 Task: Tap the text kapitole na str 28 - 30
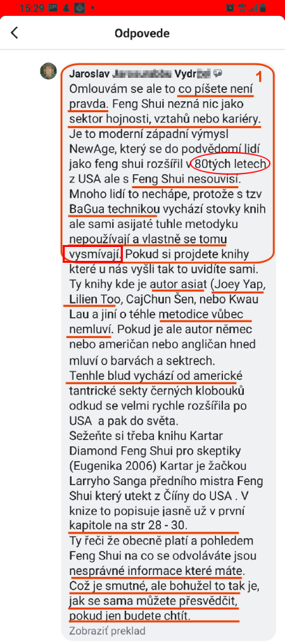pos(129,524)
